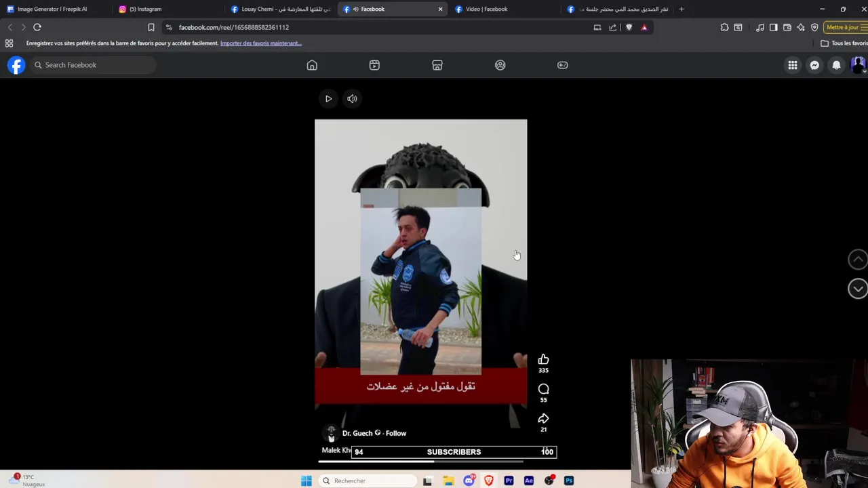Switch to the Arabic-titled last Facebook tab
This screenshot has height=488, width=868.
click(x=617, y=9)
